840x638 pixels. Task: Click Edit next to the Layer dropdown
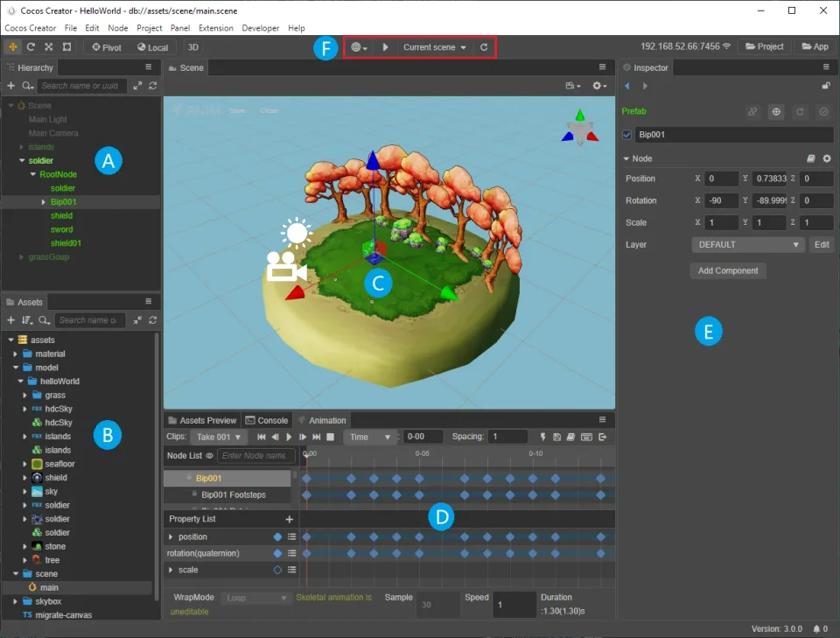(821, 244)
